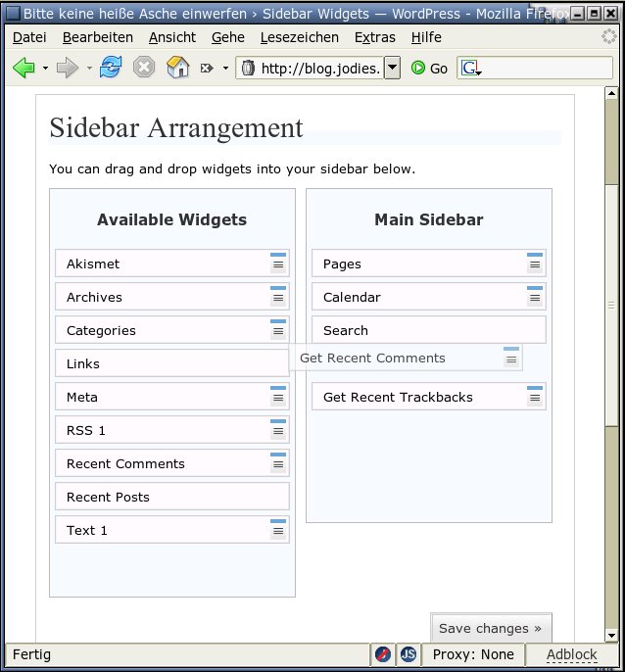Expand the URL address bar dropdown
The width and height of the screenshot is (625, 672).
pos(392,68)
